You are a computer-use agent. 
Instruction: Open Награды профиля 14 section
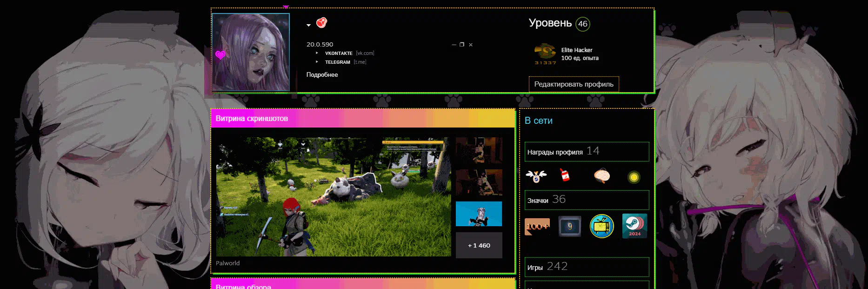pos(587,152)
